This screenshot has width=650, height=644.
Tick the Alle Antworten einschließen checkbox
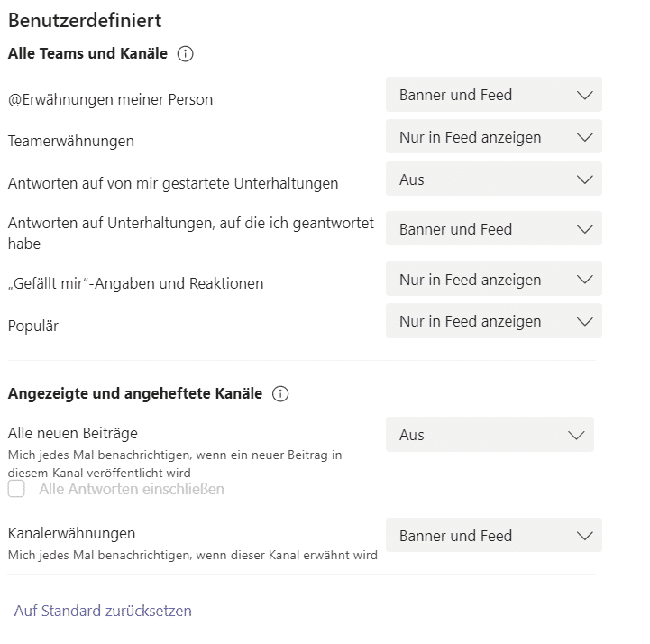16,490
